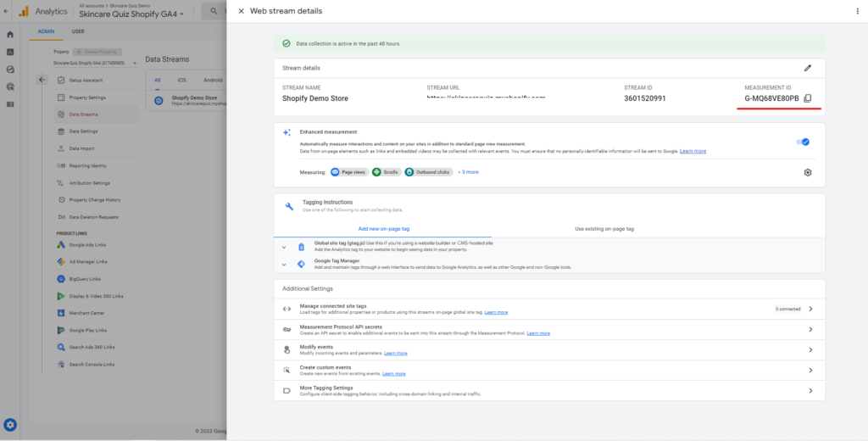Click Learn more under Manage connected site tags
Image resolution: width=868 pixels, height=441 pixels.
(x=496, y=312)
